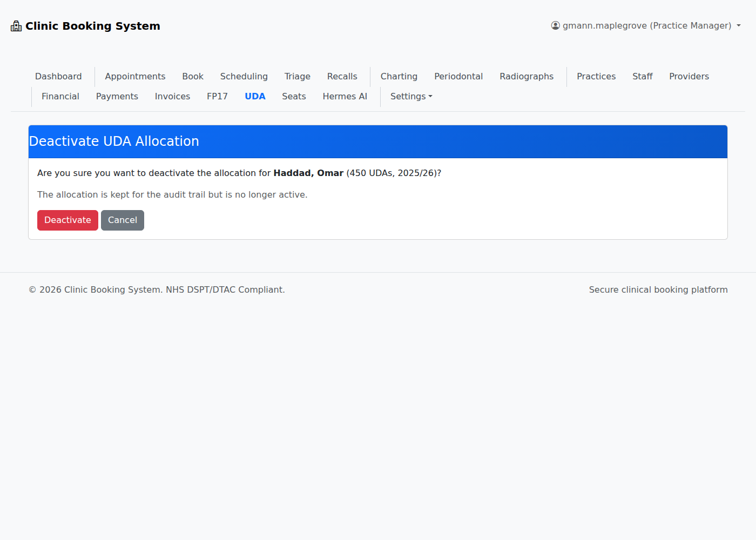
Task: Launch the Hermes AI section
Action: (x=345, y=96)
